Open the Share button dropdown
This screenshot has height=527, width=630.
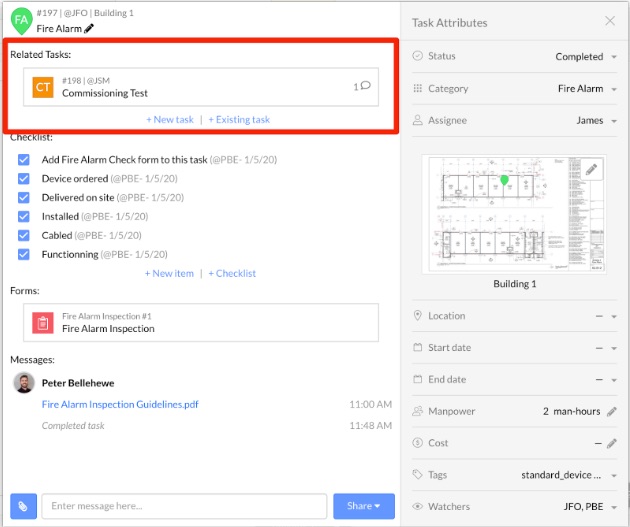(x=364, y=506)
